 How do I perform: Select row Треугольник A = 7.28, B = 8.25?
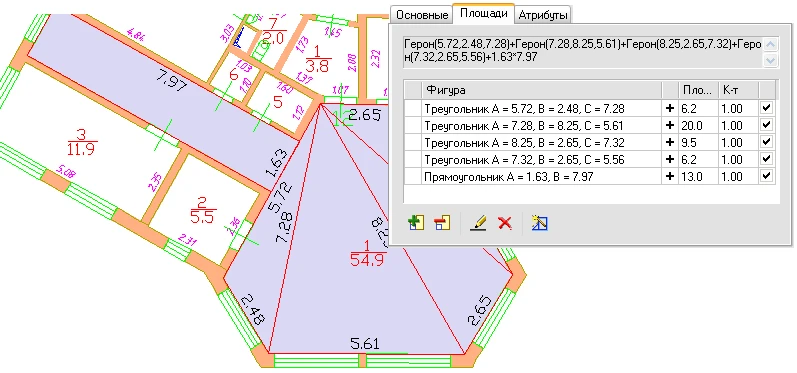590,126
